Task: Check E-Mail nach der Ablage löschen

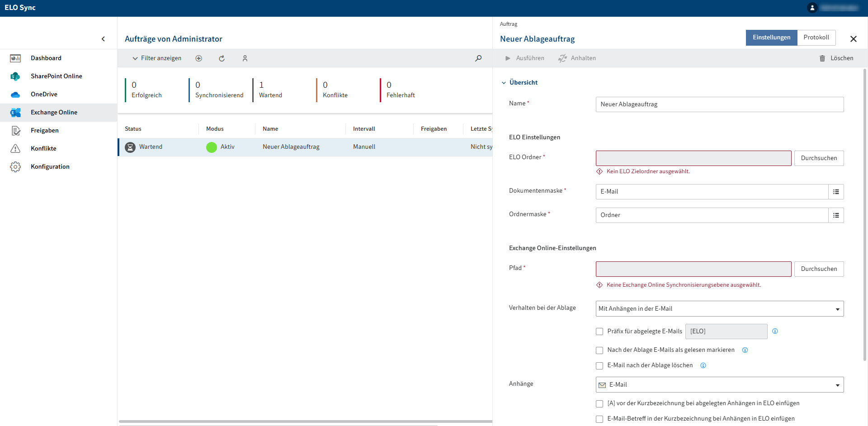Action: pyautogui.click(x=599, y=366)
